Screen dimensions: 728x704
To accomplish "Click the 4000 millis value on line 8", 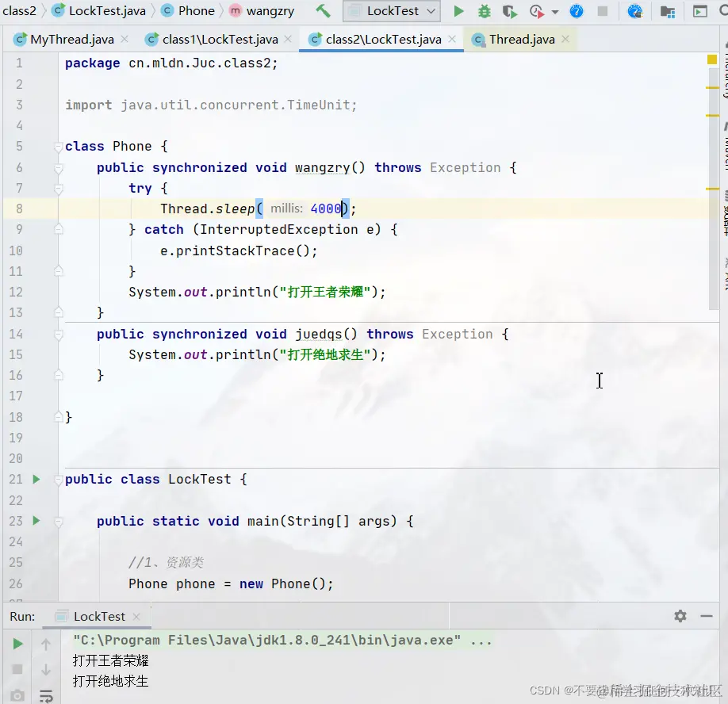I will (x=325, y=209).
